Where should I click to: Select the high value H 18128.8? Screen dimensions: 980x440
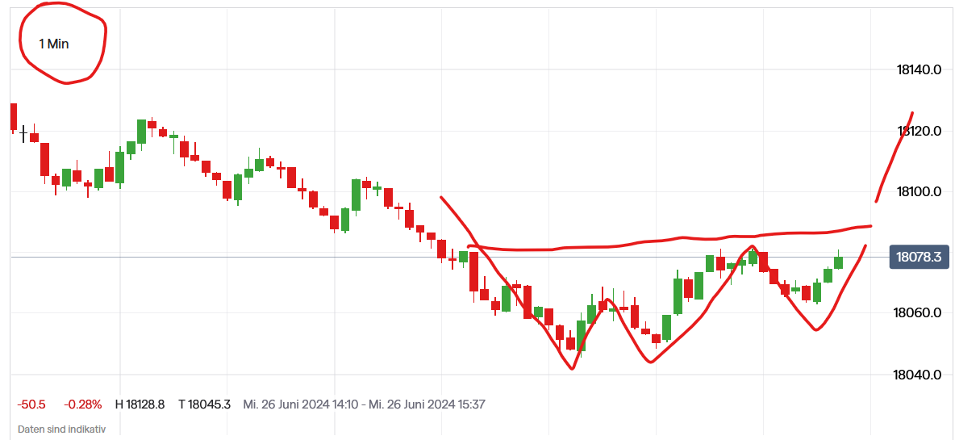tap(140, 404)
